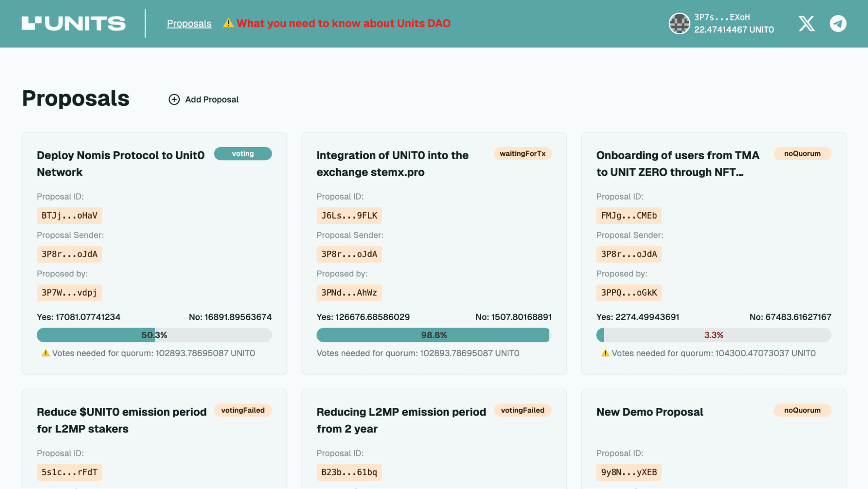Click sender 3P8r...oJdA in Nomis Protocol card
The image size is (868, 489).
click(69, 254)
